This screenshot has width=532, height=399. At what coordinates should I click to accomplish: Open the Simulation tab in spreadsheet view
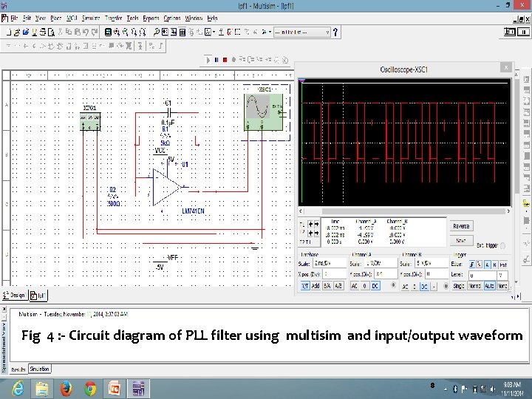pyautogui.click(x=40, y=369)
